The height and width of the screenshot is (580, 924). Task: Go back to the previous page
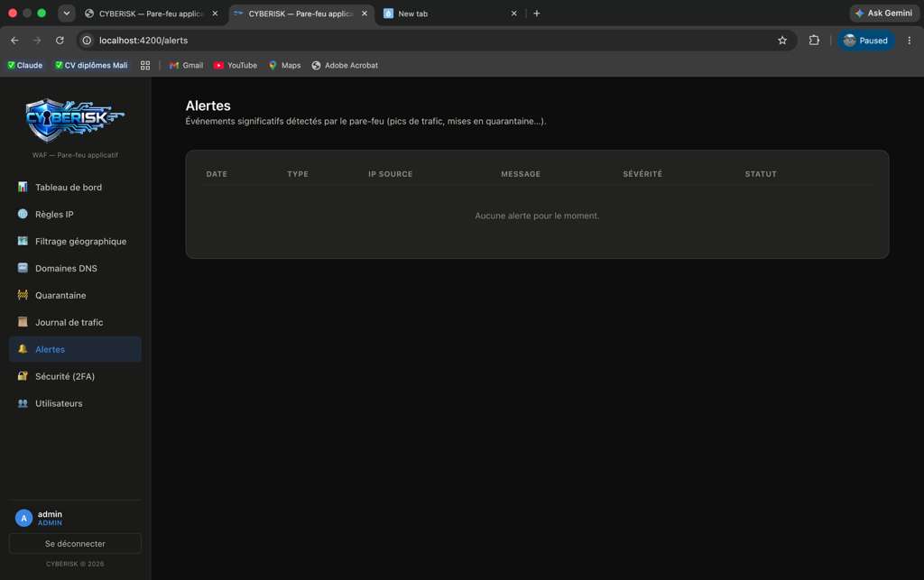click(x=14, y=41)
